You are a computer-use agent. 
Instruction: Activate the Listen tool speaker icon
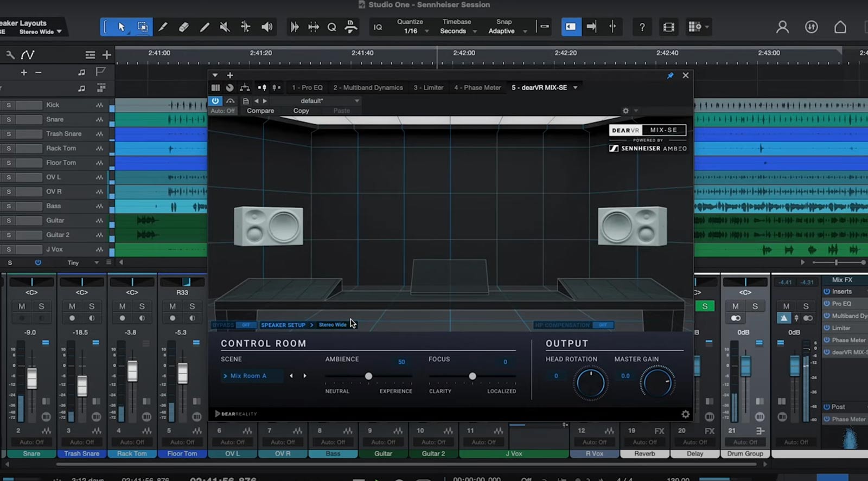point(266,27)
